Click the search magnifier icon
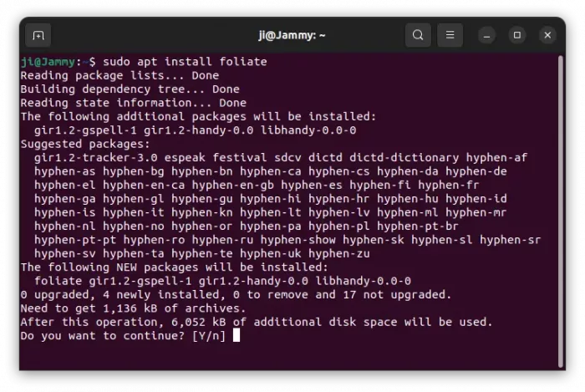585x392 pixels. (x=418, y=35)
